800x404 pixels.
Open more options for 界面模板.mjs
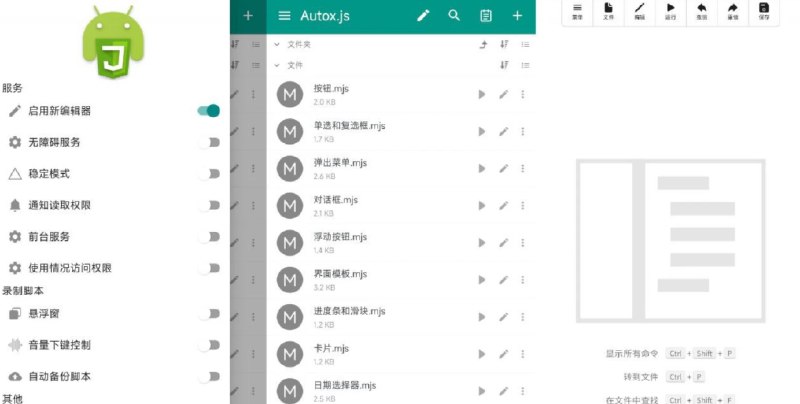522,280
